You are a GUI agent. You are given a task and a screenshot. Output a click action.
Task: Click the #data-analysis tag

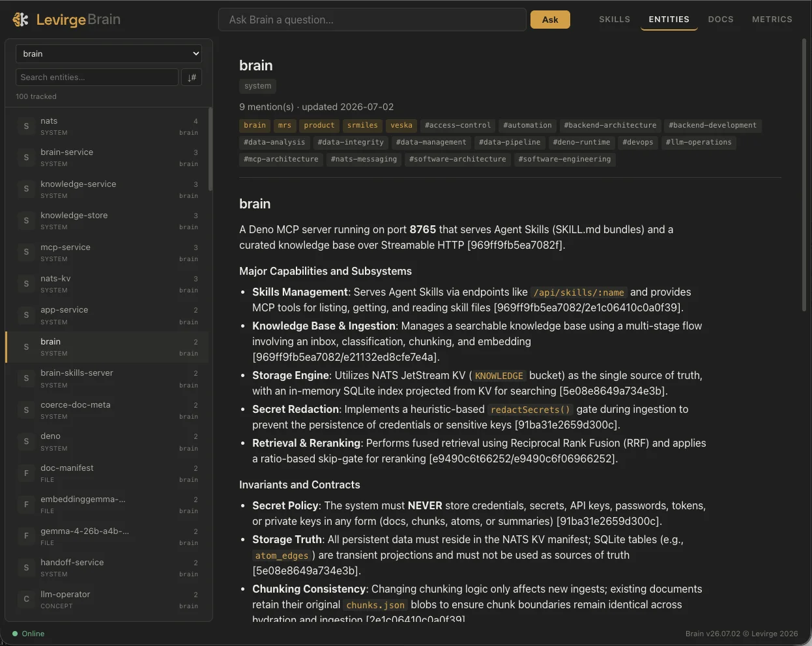(274, 142)
